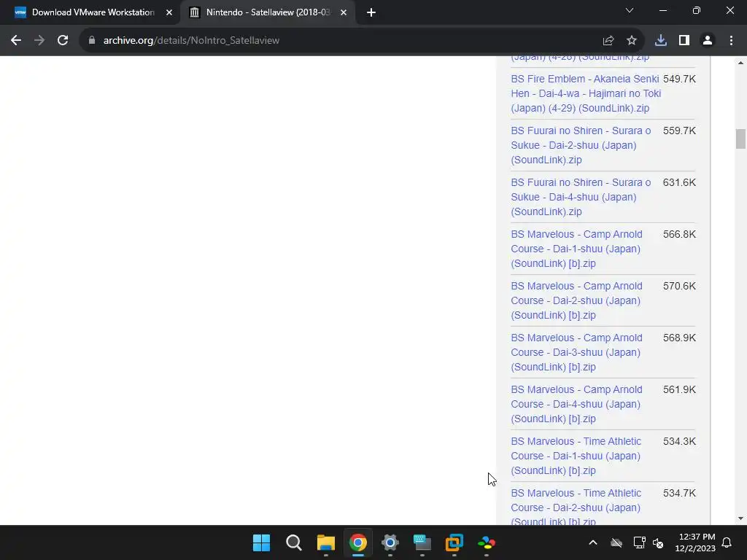The height and width of the screenshot is (560, 747).
Task: Open the Settings gear taskbar icon
Action: tap(390, 542)
